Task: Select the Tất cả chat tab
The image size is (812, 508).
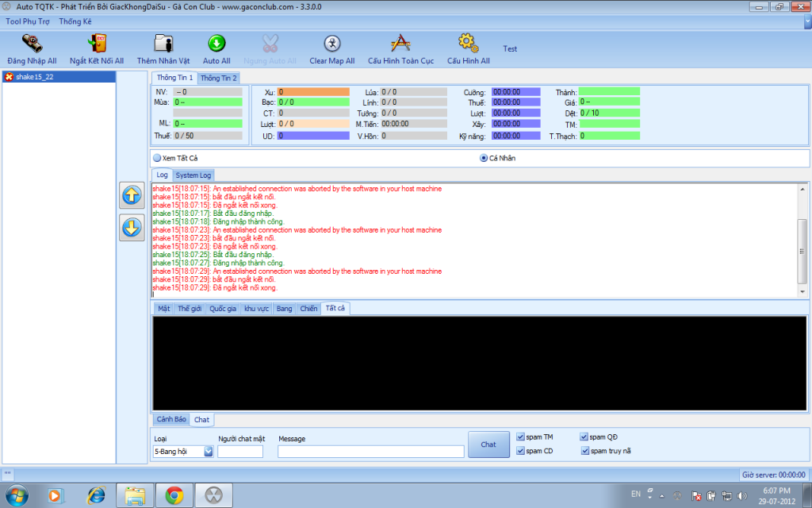Action: [x=335, y=308]
